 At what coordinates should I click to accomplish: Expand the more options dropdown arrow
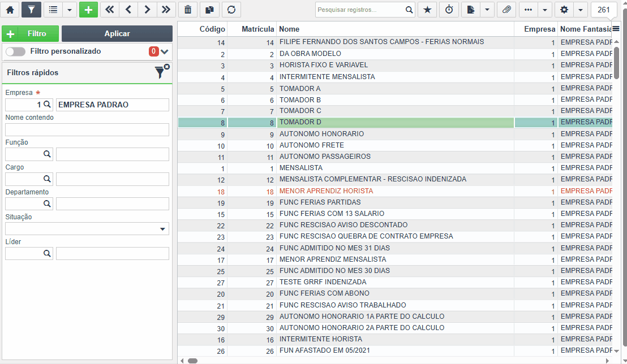[x=544, y=10]
